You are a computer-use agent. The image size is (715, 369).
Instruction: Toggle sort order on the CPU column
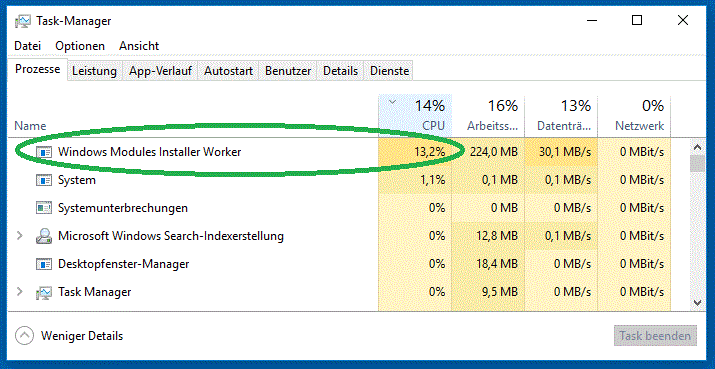pyautogui.click(x=415, y=115)
